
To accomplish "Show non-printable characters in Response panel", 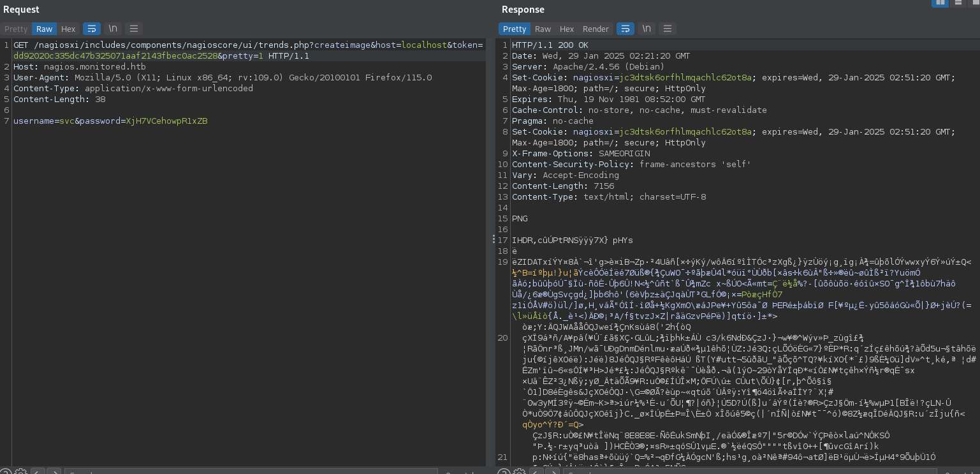I will (647, 29).
